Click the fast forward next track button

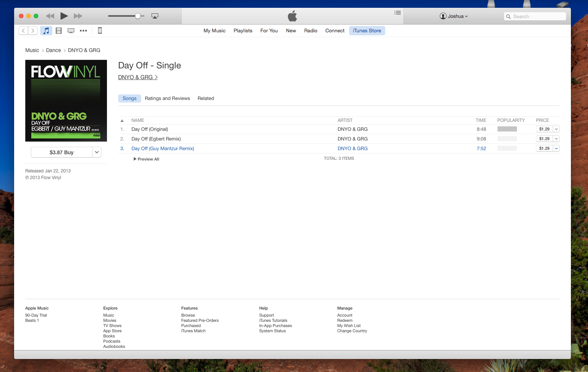(78, 16)
